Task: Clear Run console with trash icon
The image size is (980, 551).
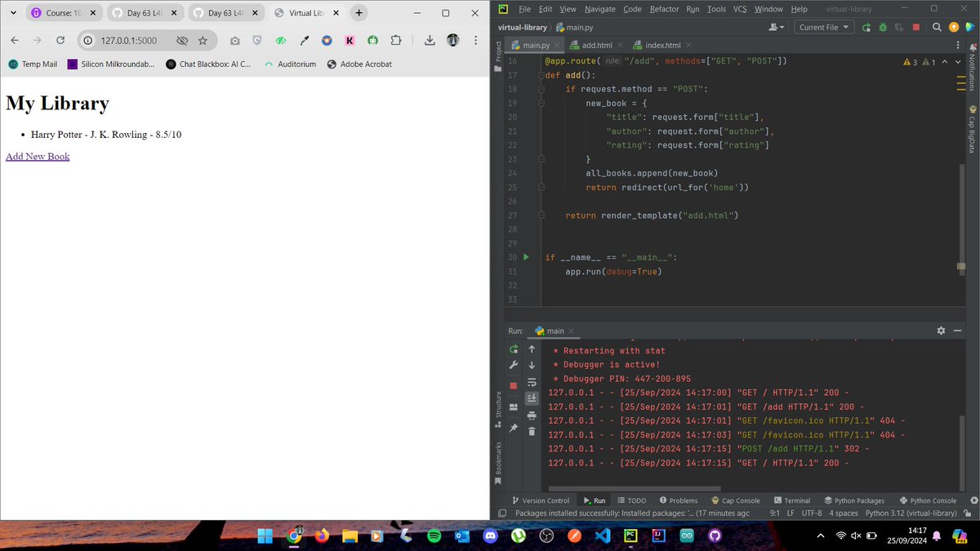Action: pos(532,431)
